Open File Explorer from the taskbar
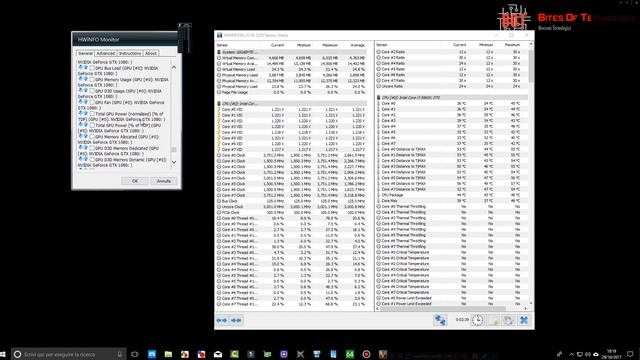The width and height of the screenshot is (640, 360). 168,354
